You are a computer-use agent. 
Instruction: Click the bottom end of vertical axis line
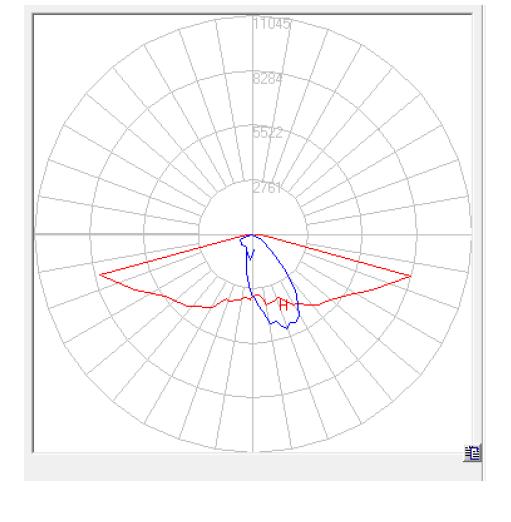point(253,451)
